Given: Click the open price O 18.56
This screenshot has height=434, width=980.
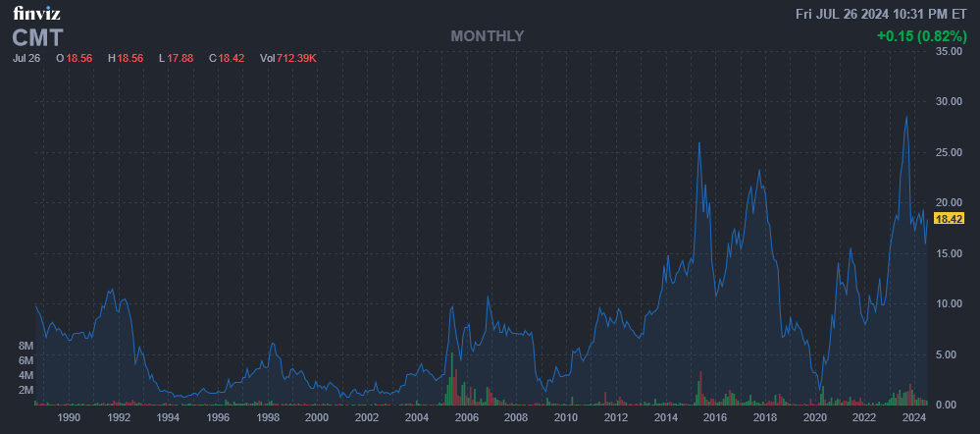Looking at the screenshot, I should [76, 59].
